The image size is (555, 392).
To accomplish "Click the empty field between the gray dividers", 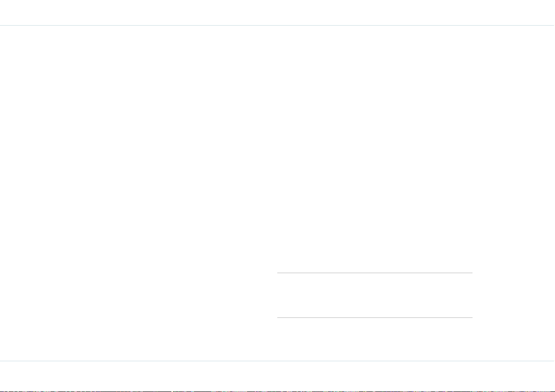I will point(375,296).
